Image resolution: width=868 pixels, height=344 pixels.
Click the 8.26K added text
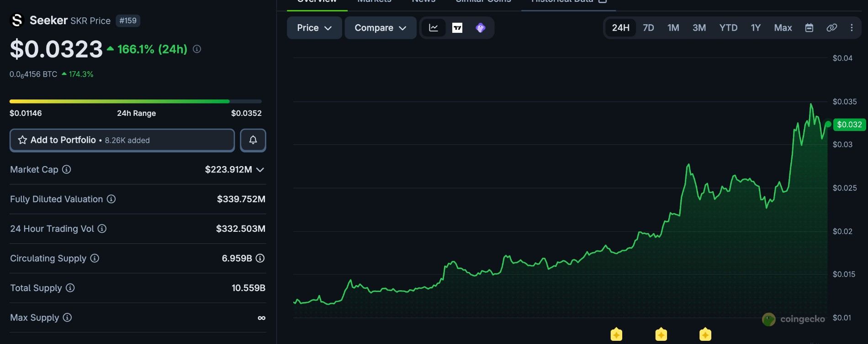point(127,141)
